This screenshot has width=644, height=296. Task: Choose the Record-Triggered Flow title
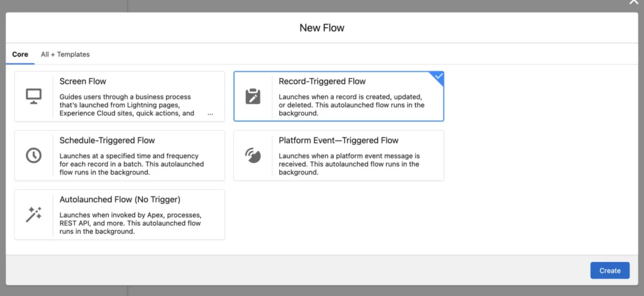(322, 81)
